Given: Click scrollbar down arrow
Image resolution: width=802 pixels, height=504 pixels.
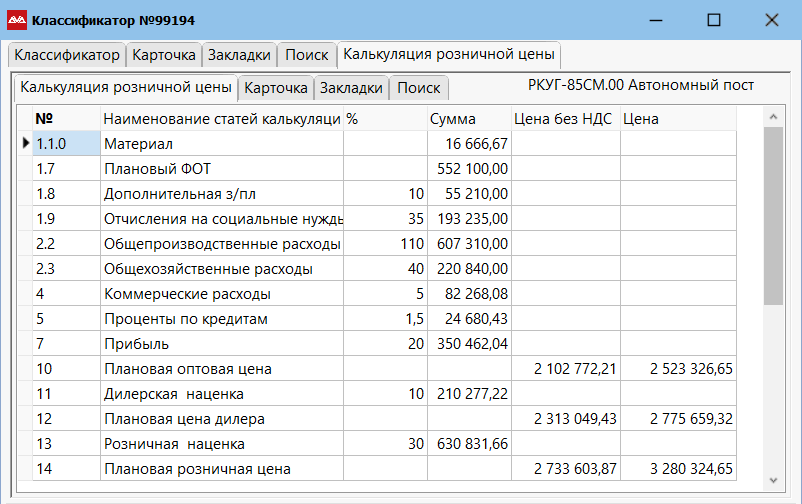Looking at the screenshot, I should 772,479.
